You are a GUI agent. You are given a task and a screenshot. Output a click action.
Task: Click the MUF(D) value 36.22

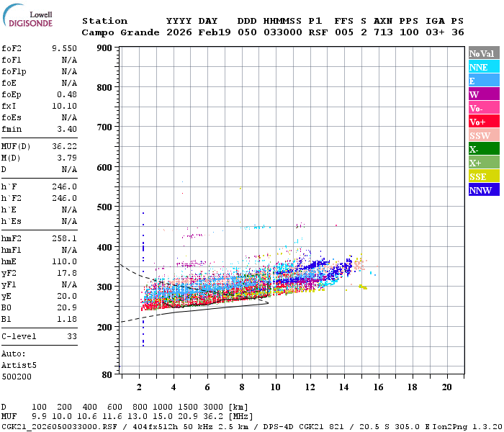click(x=64, y=145)
